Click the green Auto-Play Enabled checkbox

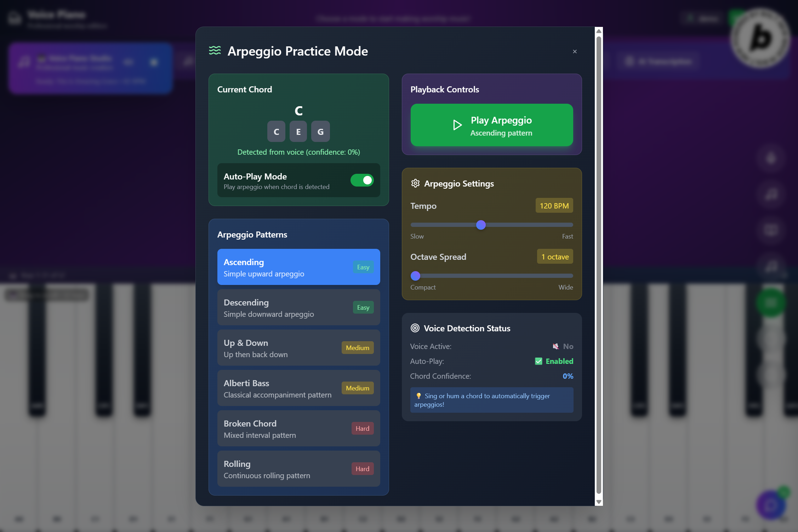point(538,361)
